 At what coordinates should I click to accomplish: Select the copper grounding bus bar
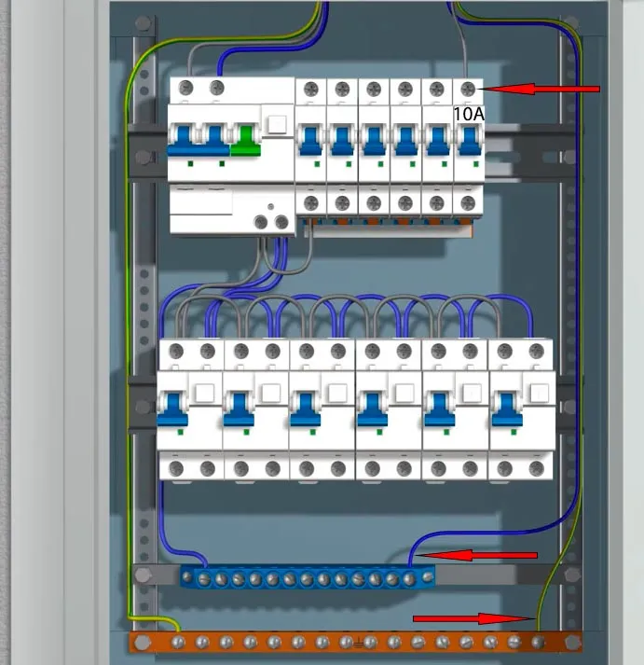click(x=354, y=643)
